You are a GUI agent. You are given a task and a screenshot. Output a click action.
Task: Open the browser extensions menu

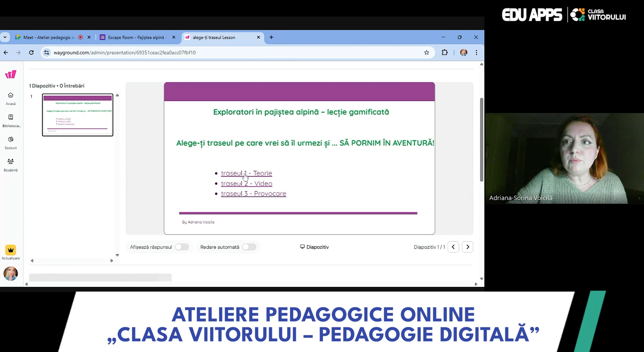tap(445, 52)
